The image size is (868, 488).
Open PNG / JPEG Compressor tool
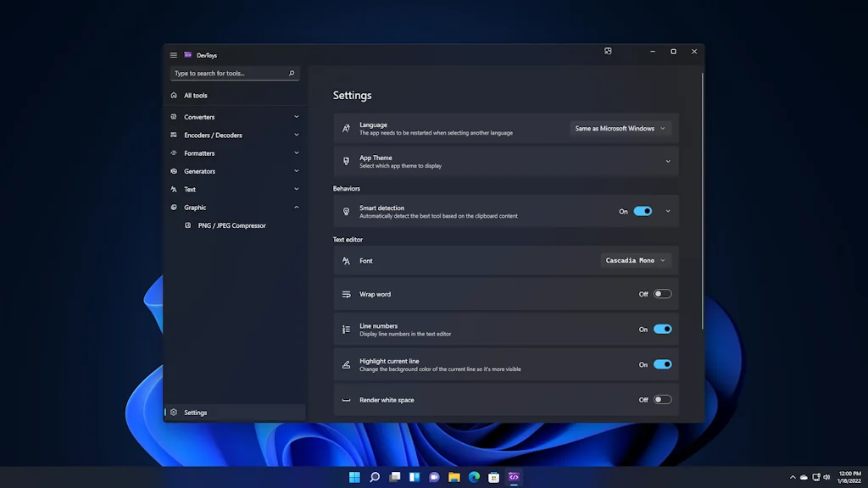coord(231,225)
